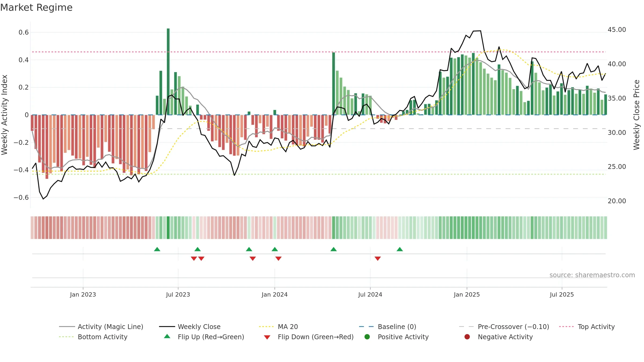The image size is (644, 362).
Task: Click the tallest green activity bar above 0.6
Action: pyautogui.click(x=168, y=72)
